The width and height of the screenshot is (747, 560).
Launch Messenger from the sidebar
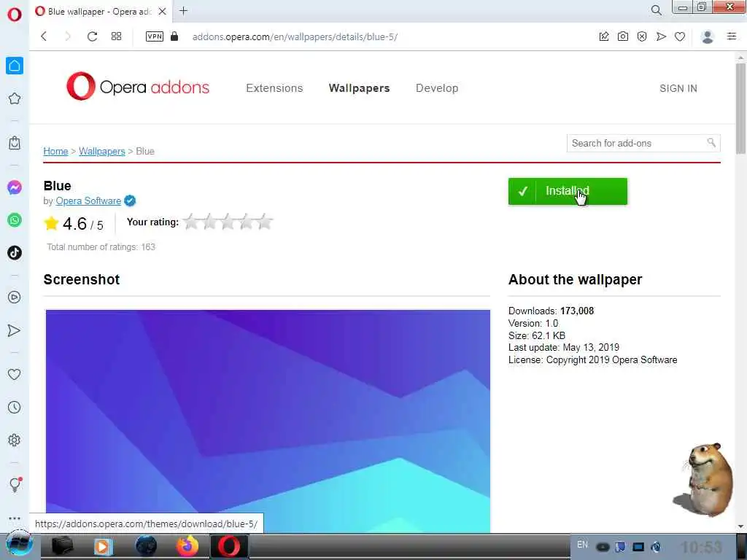click(x=15, y=187)
